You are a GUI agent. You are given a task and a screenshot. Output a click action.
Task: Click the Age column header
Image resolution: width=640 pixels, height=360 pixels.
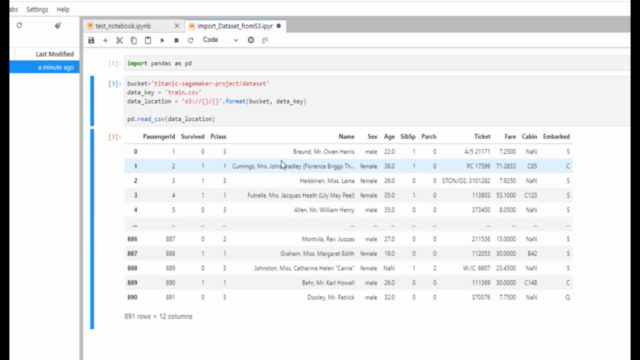point(389,137)
